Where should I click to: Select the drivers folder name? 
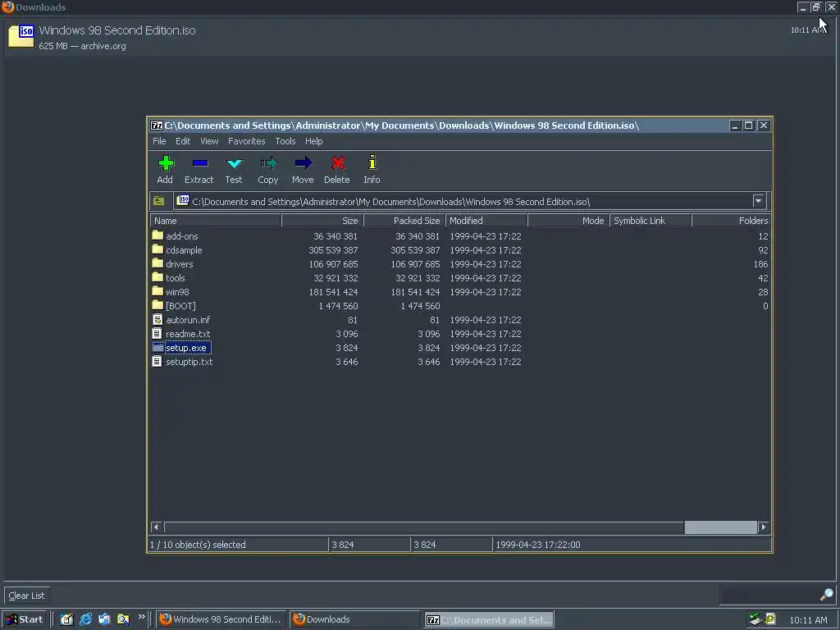[180, 264]
